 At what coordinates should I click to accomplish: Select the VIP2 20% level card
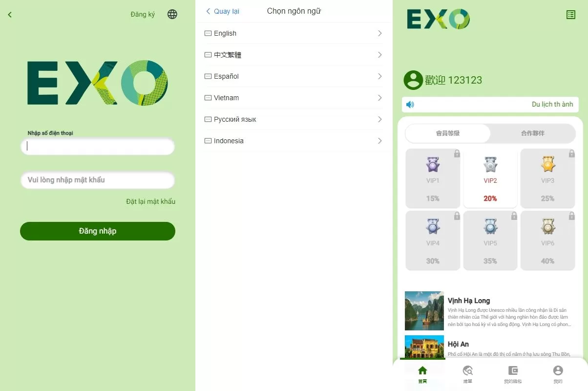pyautogui.click(x=490, y=178)
